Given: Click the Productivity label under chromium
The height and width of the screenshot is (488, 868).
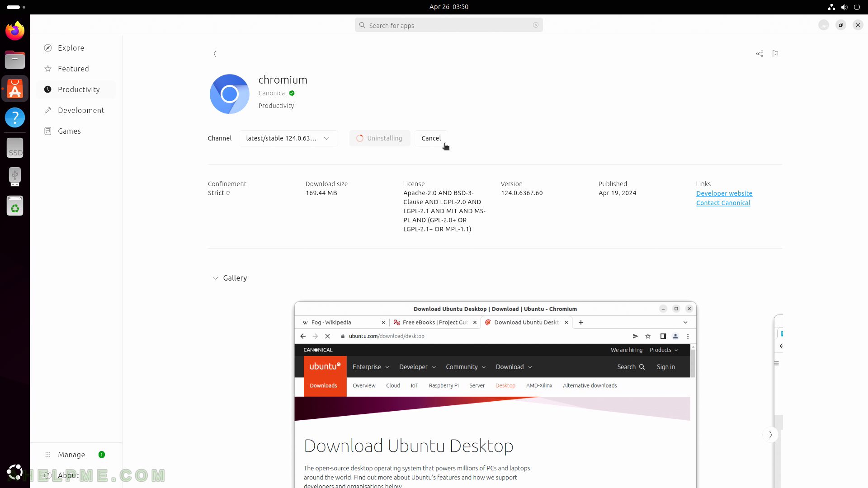Looking at the screenshot, I should point(276,106).
